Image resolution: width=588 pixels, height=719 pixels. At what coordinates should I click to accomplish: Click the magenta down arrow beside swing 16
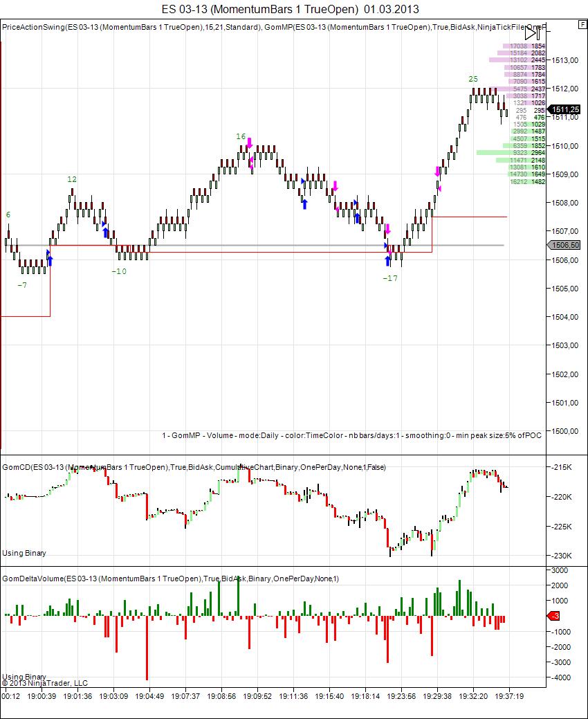(249, 143)
